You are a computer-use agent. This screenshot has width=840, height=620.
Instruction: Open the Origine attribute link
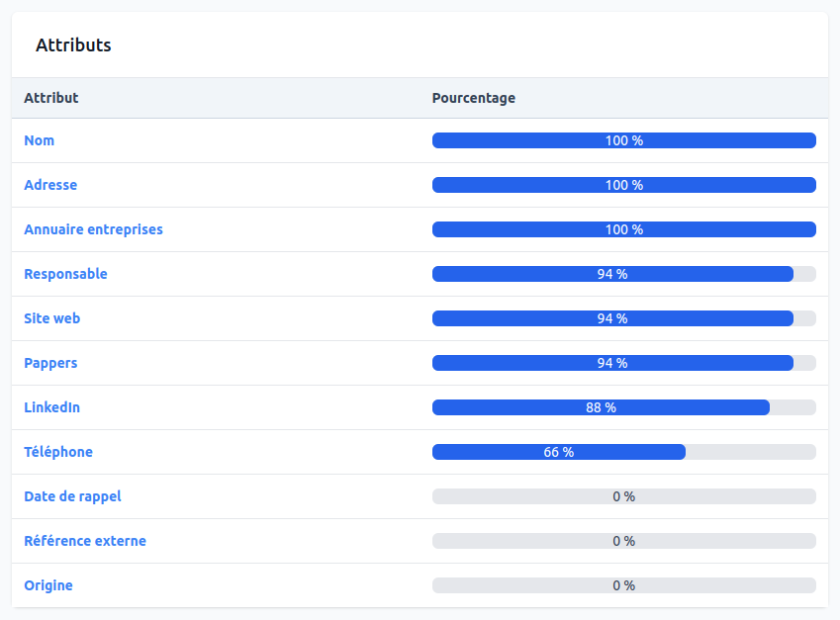[x=48, y=585]
